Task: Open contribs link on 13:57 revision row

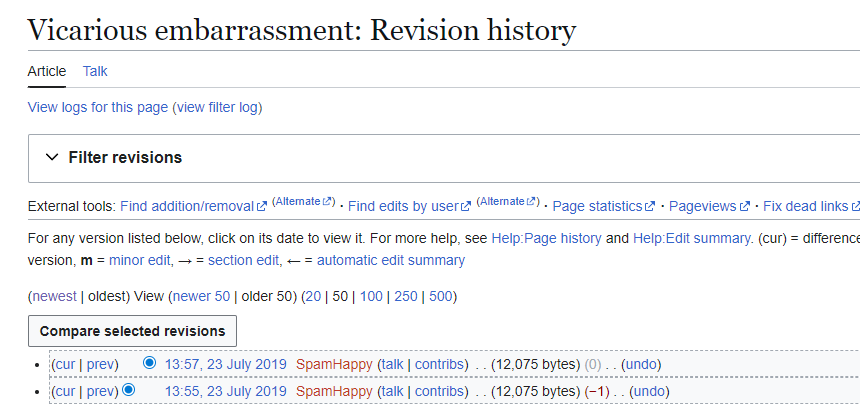Action: coord(439,364)
